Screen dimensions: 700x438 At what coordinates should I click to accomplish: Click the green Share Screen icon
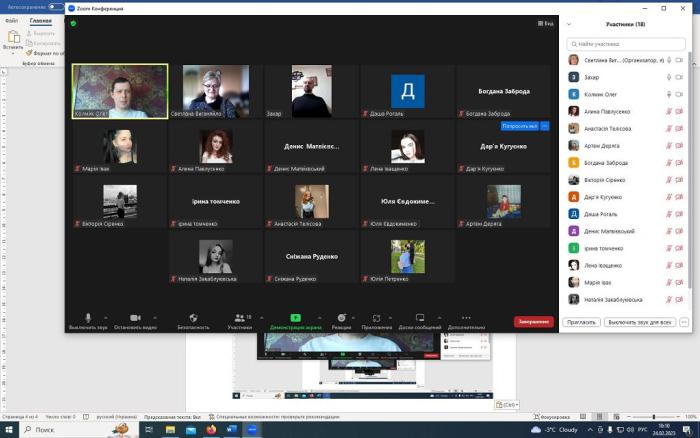pos(295,318)
